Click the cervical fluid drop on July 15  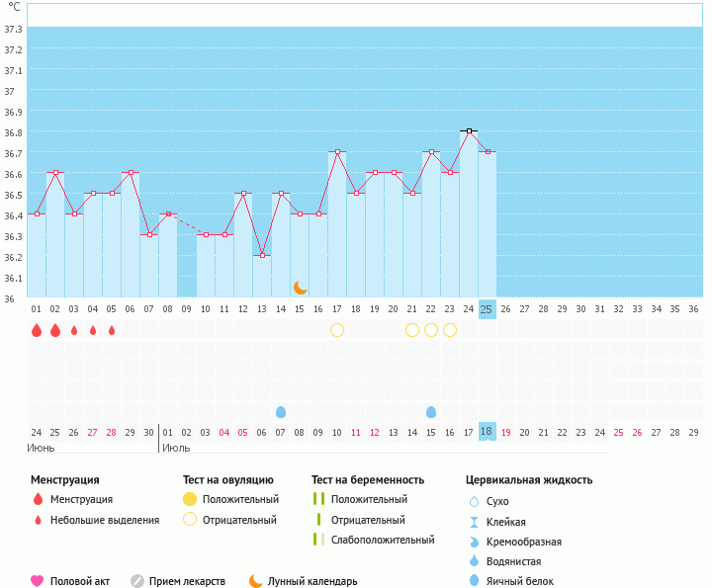coord(431,411)
